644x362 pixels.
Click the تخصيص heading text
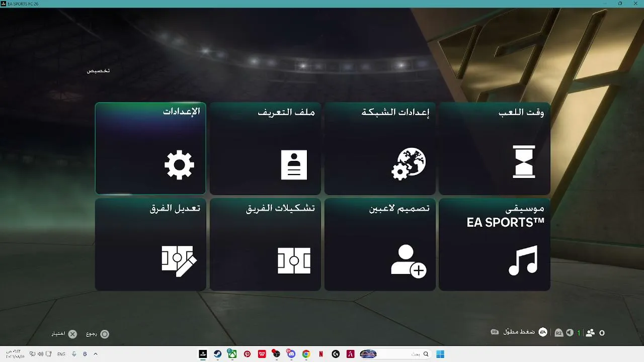pyautogui.click(x=98, y=70)
